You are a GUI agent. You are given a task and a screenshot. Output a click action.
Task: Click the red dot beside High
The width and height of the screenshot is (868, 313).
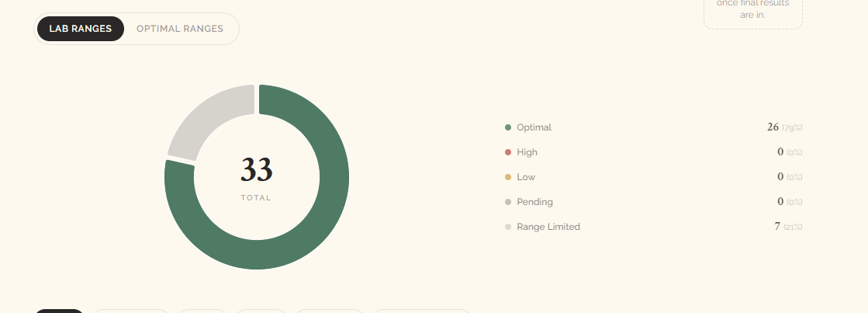[508, 152]
